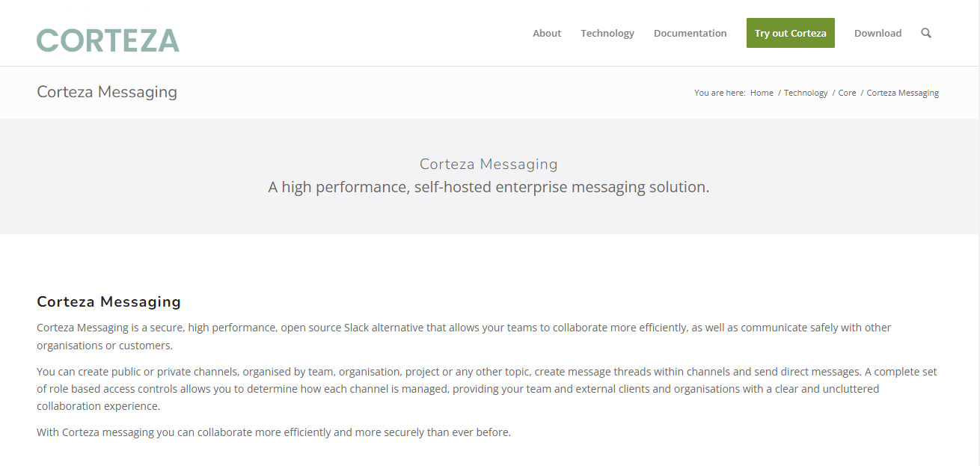
Task: View the Documentation section
Action: 690,33
